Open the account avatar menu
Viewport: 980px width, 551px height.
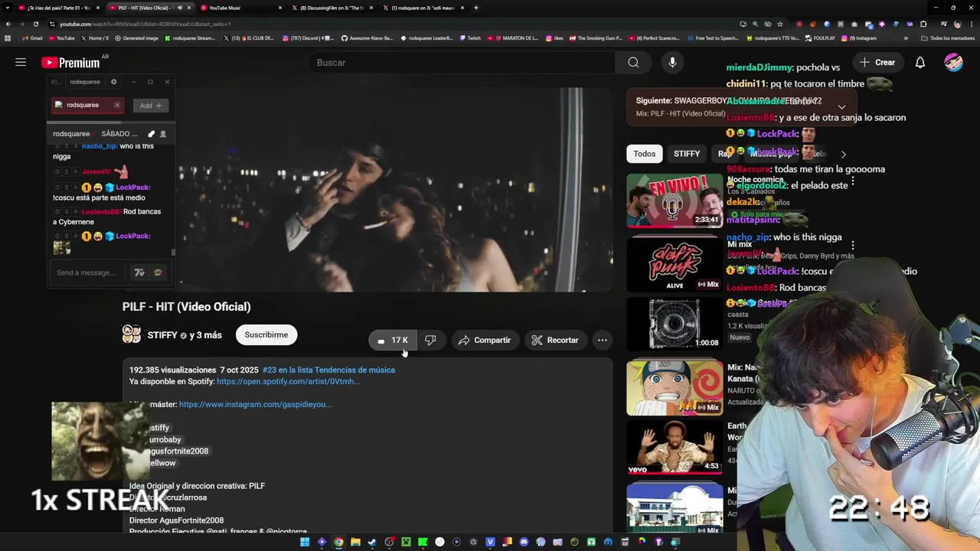pyautogui.click(x=953, y=62)
